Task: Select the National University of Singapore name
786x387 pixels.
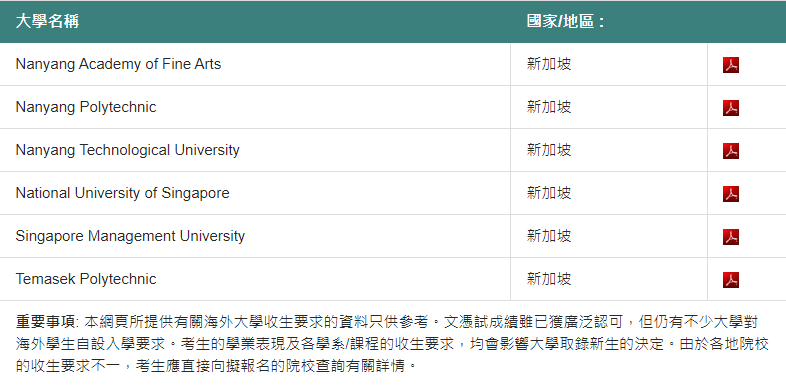Action: (x=122, y=193)
